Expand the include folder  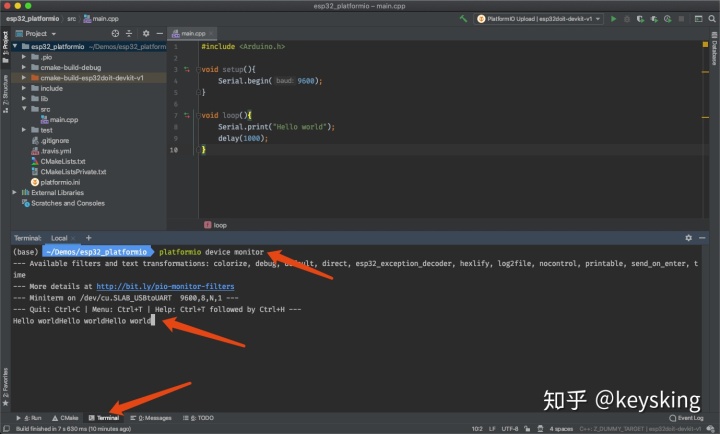24,88
